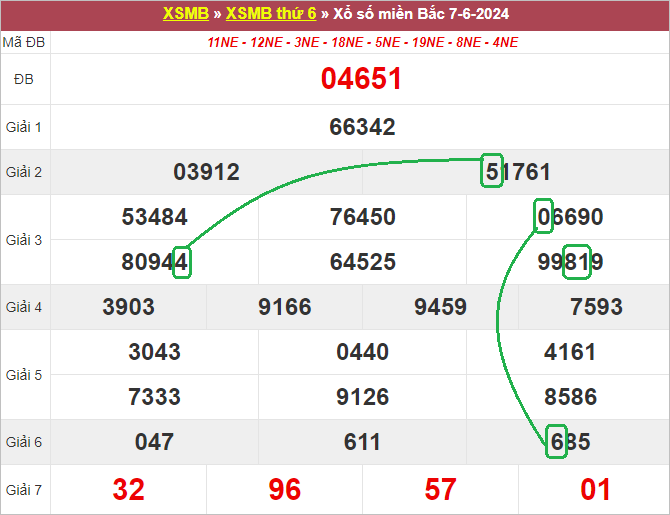This screenshot has width=670, height=515.
Task: Click the Mã ĐB row label
Action: point(24,42)
